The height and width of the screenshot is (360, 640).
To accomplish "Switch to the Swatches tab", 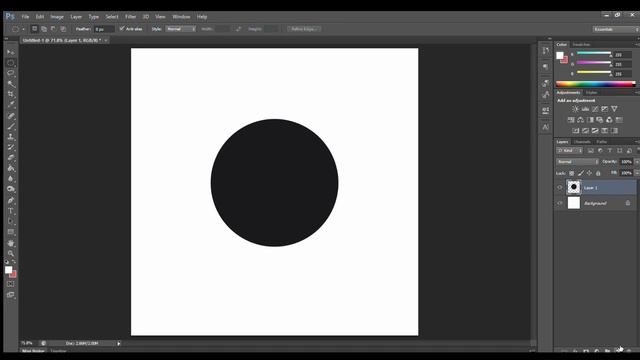I will [x=581, y=44].
